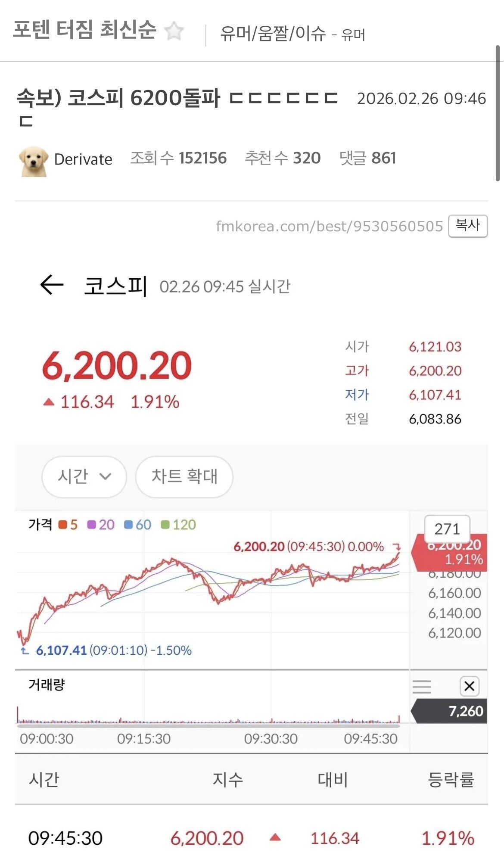
Task: Toggle the 120-period moving average legend
Action: pos(178,525)
